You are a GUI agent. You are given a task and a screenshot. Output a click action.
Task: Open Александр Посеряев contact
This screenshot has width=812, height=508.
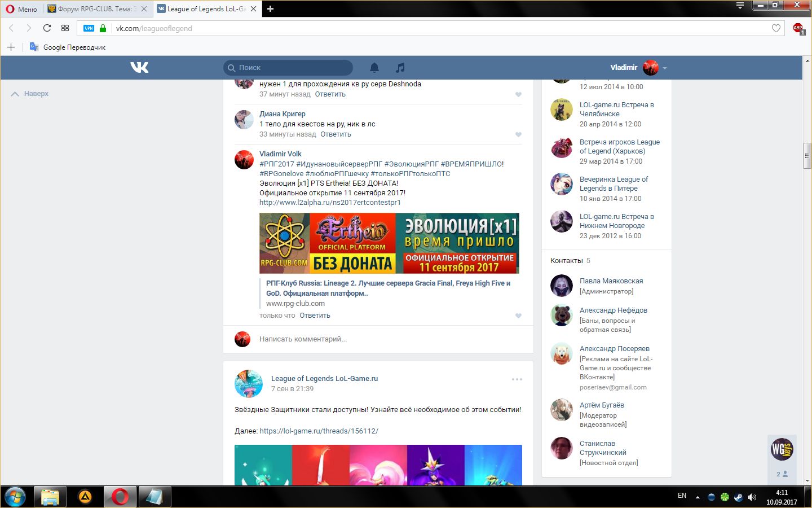pos(615,348)
